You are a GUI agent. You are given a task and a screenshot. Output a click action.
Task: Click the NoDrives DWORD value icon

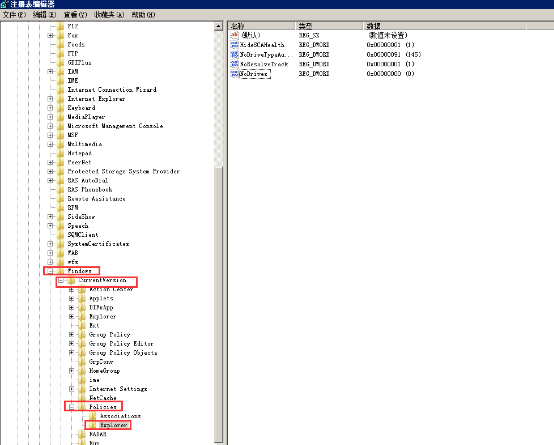234,74
